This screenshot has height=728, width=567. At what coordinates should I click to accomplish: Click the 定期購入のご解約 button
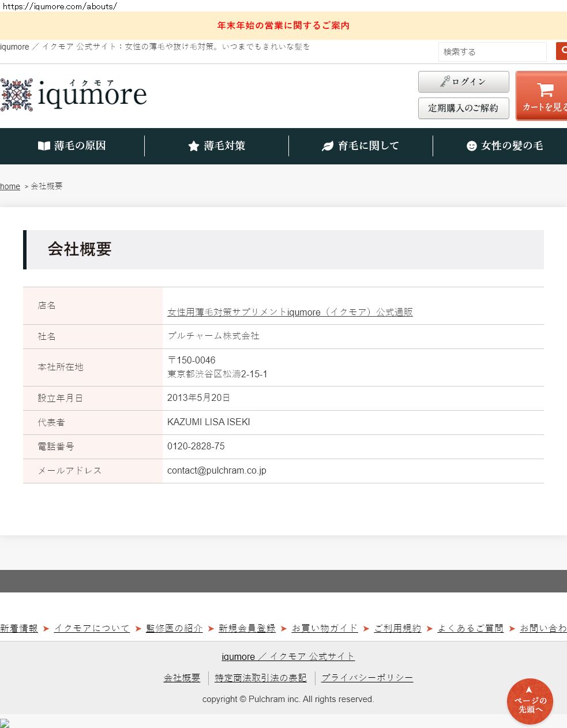point(463,108)
